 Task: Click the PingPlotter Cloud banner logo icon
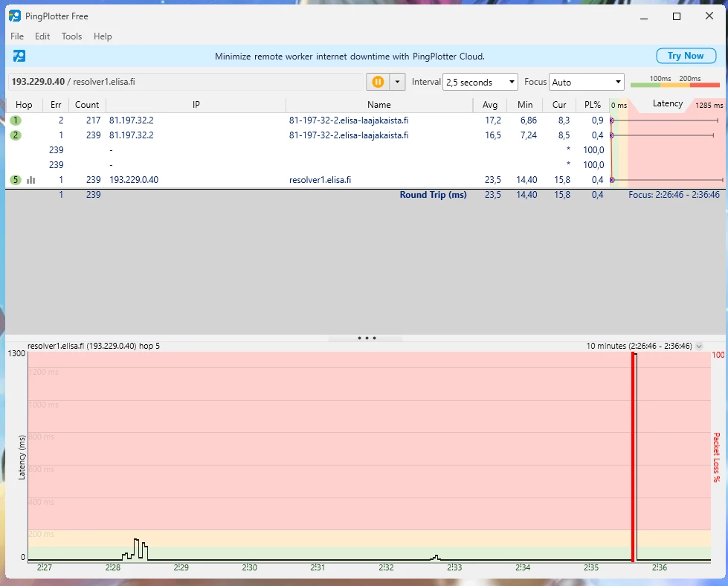pos(19,57)
